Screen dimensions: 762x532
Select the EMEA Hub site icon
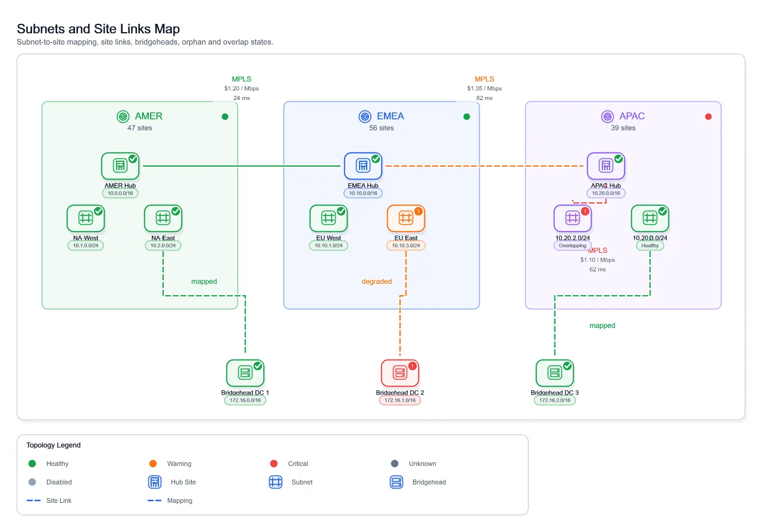click(363, 166)
